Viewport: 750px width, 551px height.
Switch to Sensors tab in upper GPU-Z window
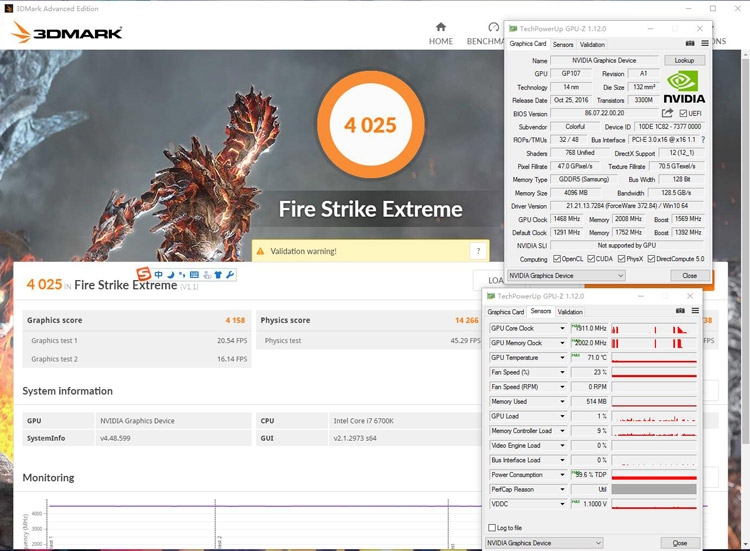[563, 44]
